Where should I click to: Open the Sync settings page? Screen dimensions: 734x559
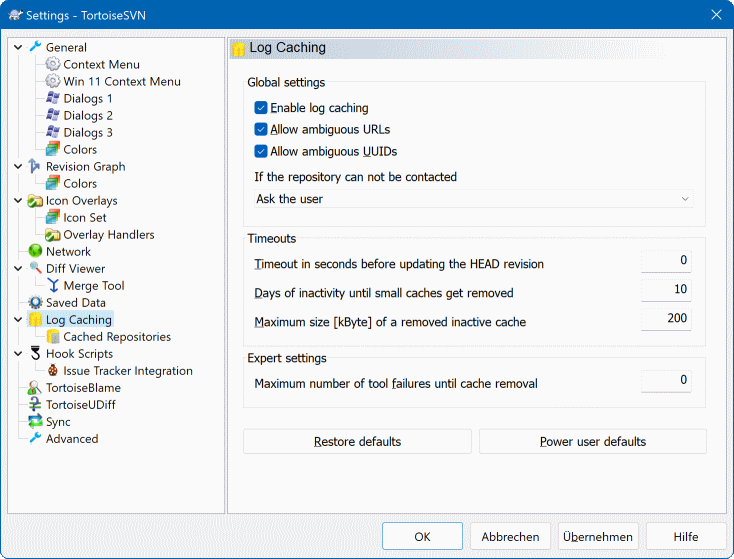pyautogui.click(x=58, y=422)
